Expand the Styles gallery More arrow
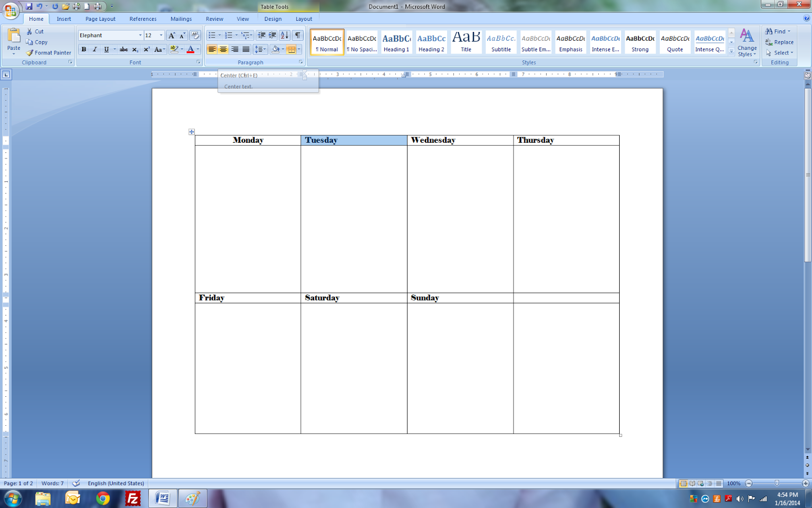Screen dimensions: 812x508 pyautogui.click(x=731, y=51)
